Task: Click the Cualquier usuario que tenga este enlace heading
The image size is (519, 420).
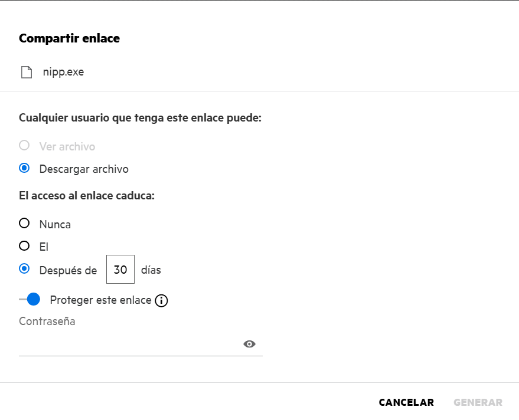Action: pyautogui.click(x=140, y=118)
